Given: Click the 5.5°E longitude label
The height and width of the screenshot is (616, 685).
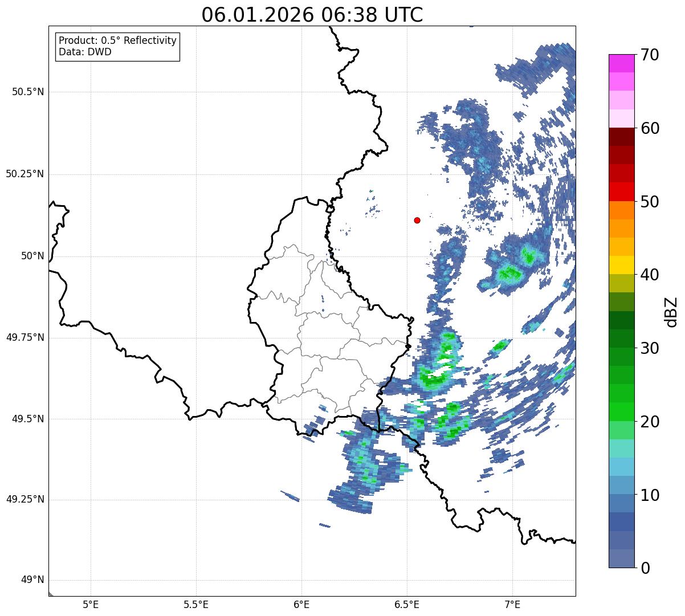Looking at the screenshot, I should pos(196,604).
